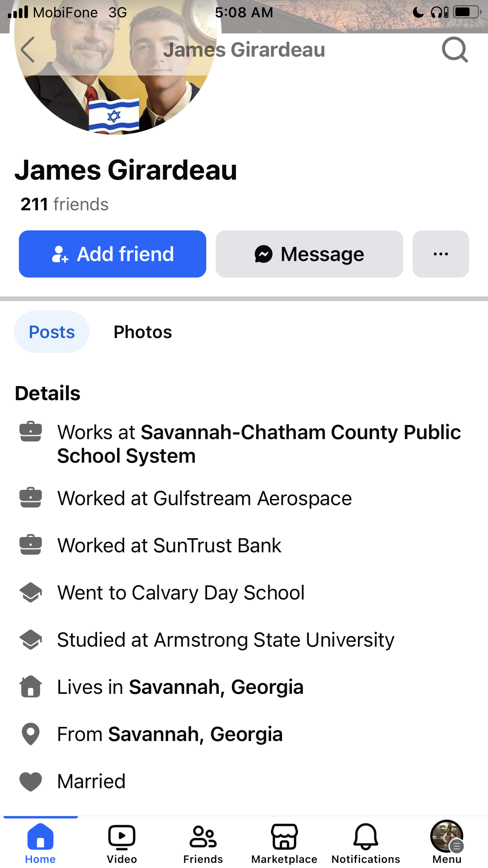Click the Add friend button
The width and height of the screenshot is (488, 868).
[112, 254]
